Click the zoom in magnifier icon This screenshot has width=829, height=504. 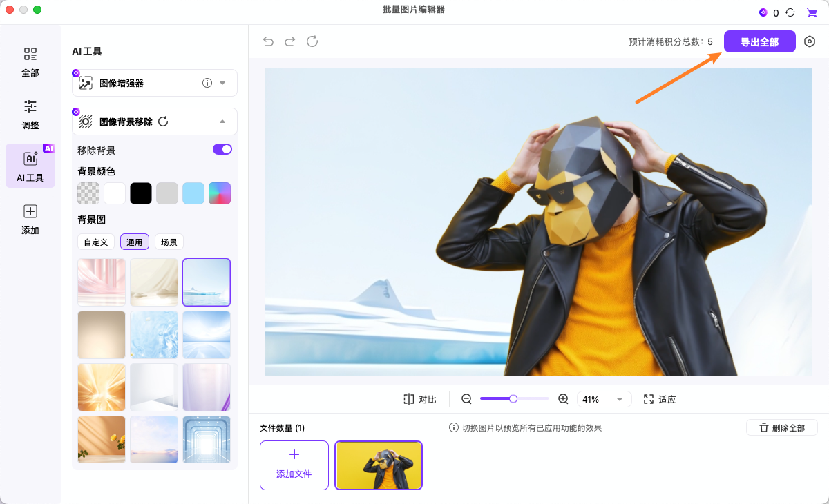(x=563, y=399)
